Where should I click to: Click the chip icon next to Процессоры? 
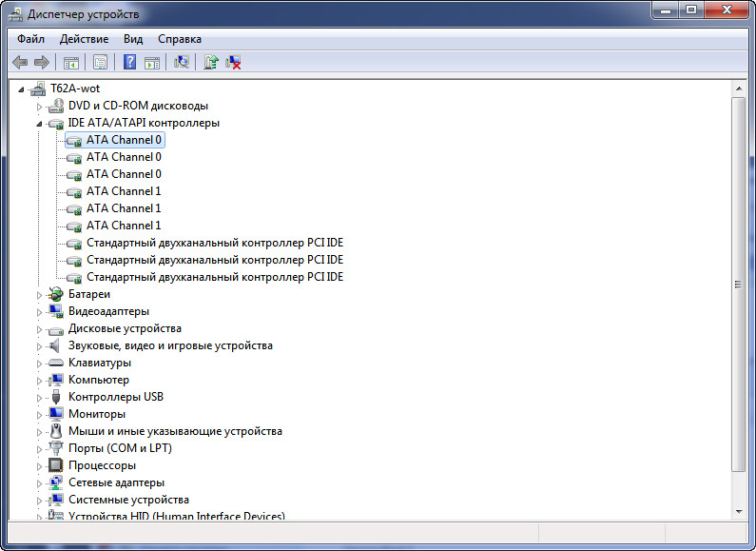56,465
